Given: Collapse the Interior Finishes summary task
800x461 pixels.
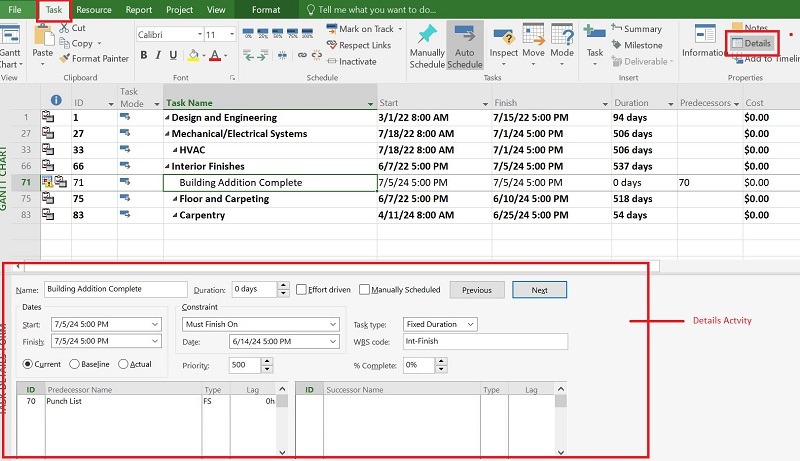Looking at the screenshot, I should point(167,166).
